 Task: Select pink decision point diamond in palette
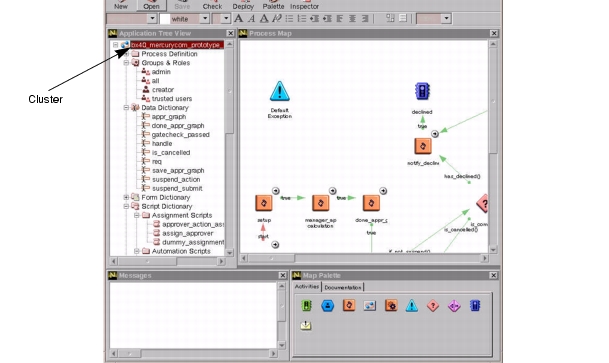point(433,306)
